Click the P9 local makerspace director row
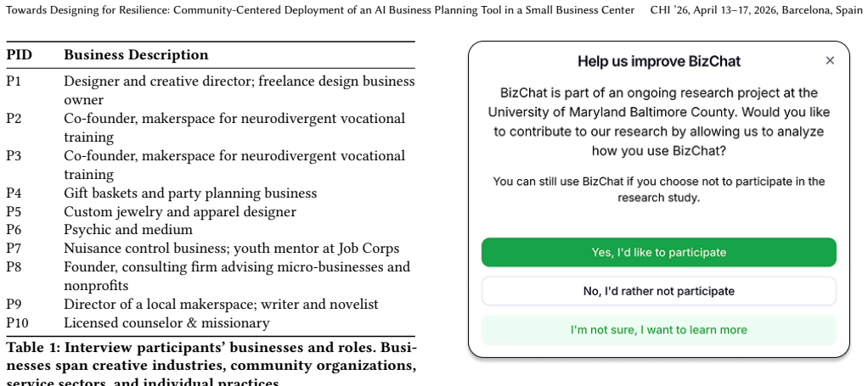Viewport: 868px width, 386px height. click(x=211, y=305)
